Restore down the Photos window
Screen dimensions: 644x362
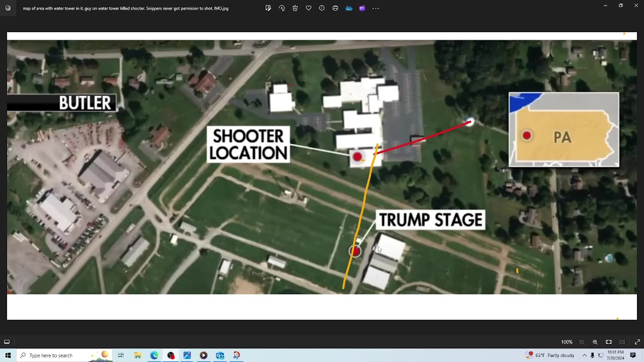(621, 6)
